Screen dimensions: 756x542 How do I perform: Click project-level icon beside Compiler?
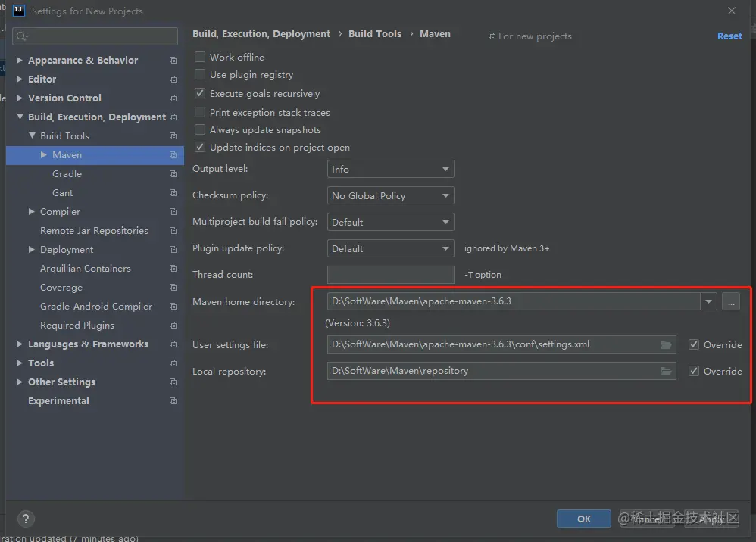click(173, 211)
